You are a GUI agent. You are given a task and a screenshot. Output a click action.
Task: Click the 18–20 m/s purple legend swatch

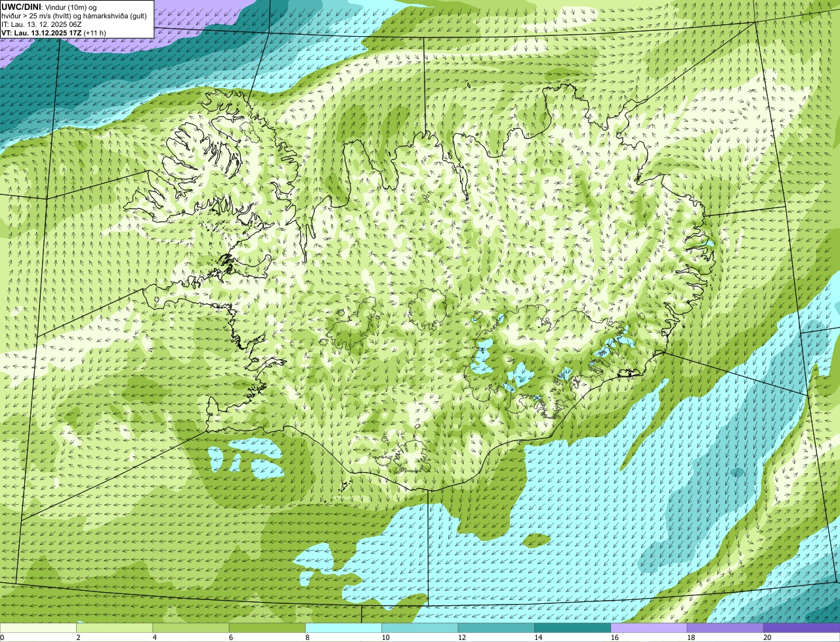coord(725,628)
